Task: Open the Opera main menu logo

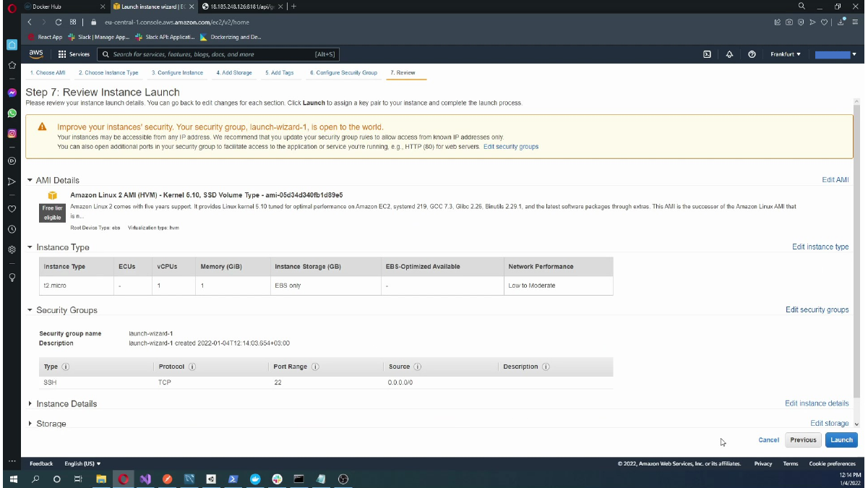Action: (x=12, y=7)
